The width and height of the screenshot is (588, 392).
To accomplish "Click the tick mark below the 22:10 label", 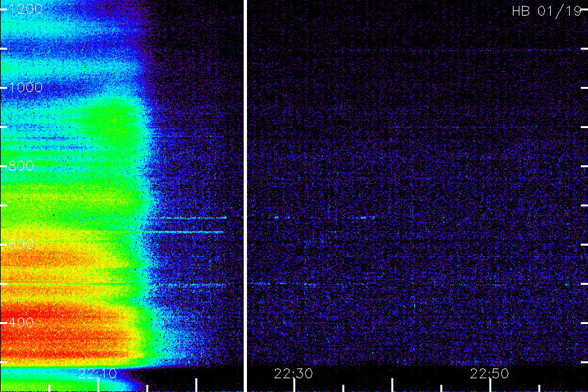I will pyautogui.click(x=98, y=385).
